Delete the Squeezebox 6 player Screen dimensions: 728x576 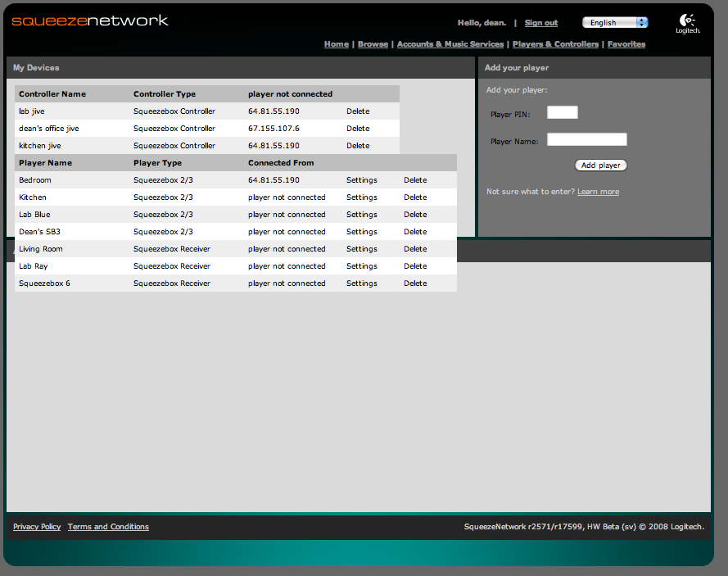click(415, 283)
